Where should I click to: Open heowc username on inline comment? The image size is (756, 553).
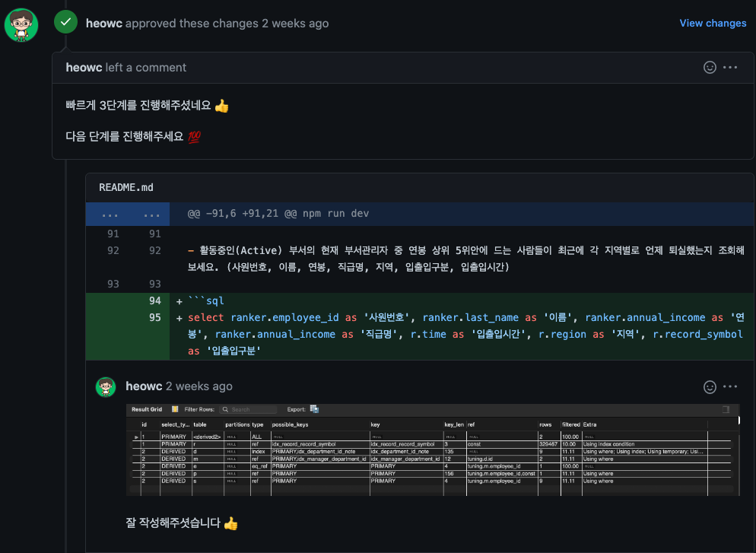pos(144,386)
